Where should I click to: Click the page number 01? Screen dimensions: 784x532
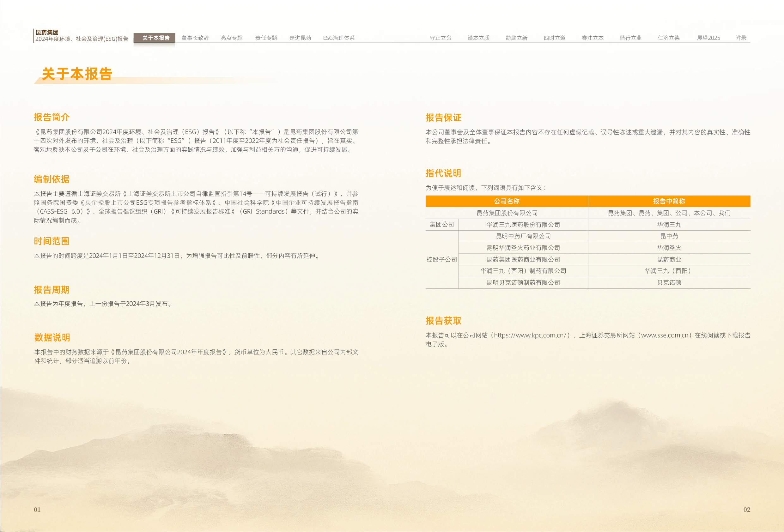37,510
